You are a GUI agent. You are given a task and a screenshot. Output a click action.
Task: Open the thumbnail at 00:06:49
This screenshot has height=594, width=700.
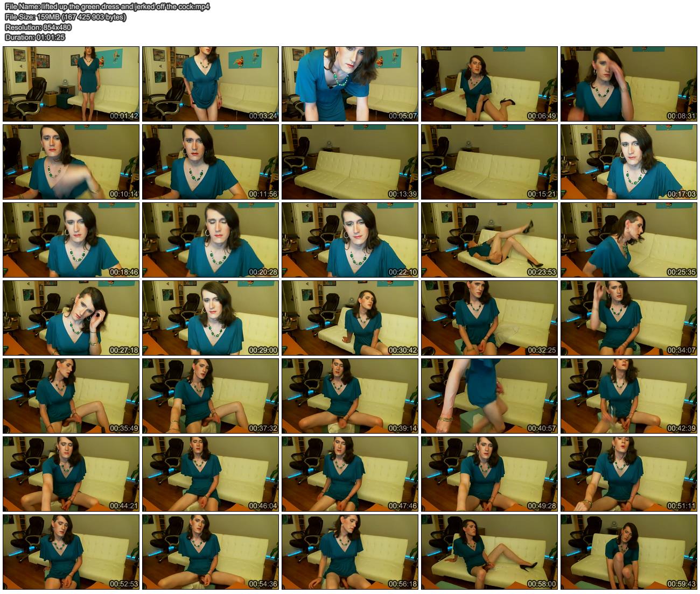click(489, 83)
